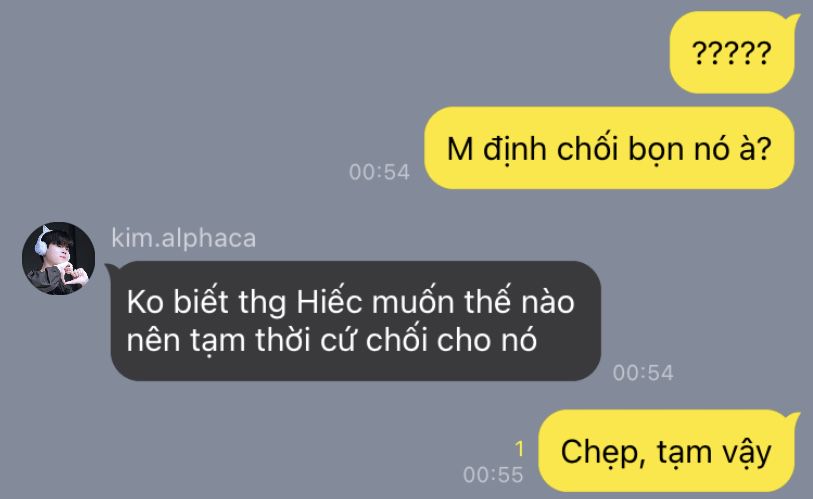This screenshot has width=813, height=499.
Task: Select the dark message from kim.alphaca
Action: (x=356, y=321)
